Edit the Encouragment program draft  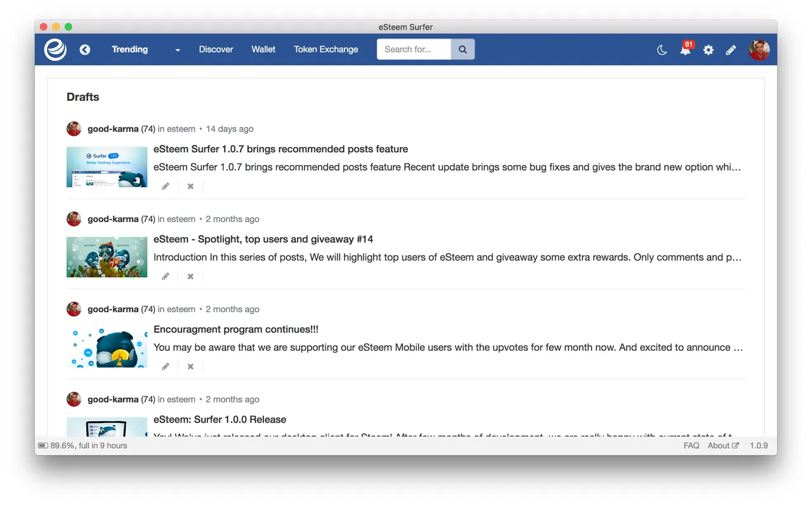click(x=166, y=367)
